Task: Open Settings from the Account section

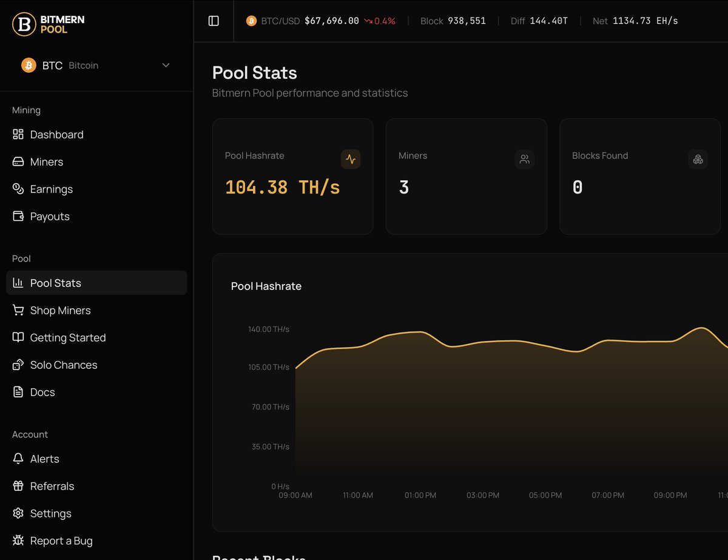Action: [52, 513]
